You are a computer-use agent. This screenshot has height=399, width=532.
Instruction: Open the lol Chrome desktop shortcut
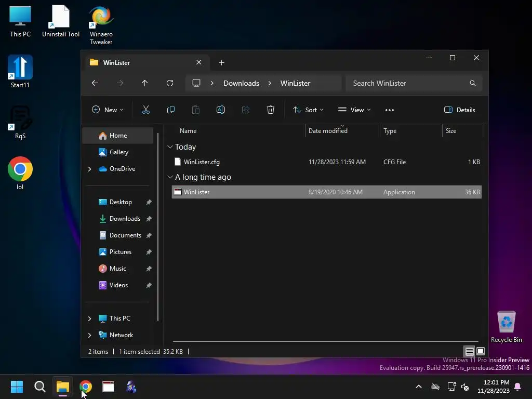[x=20, y=173]
